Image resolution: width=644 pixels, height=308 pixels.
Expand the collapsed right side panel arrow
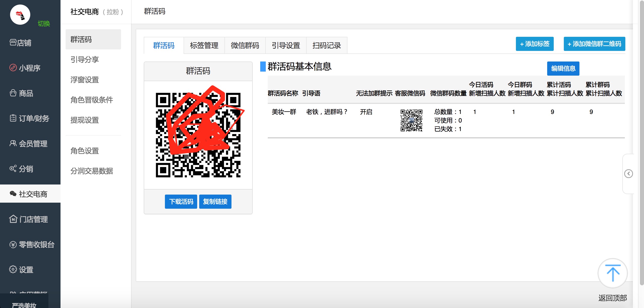coord(629,174)
